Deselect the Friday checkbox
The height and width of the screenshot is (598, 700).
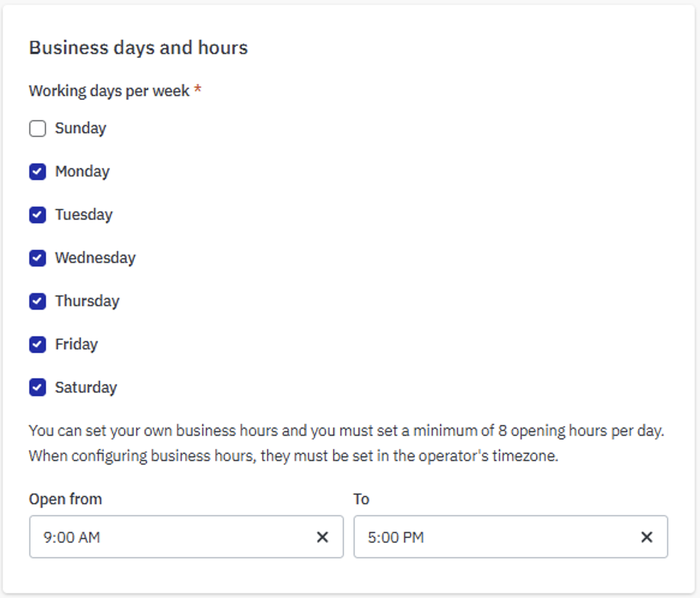[x=38, y=344]
